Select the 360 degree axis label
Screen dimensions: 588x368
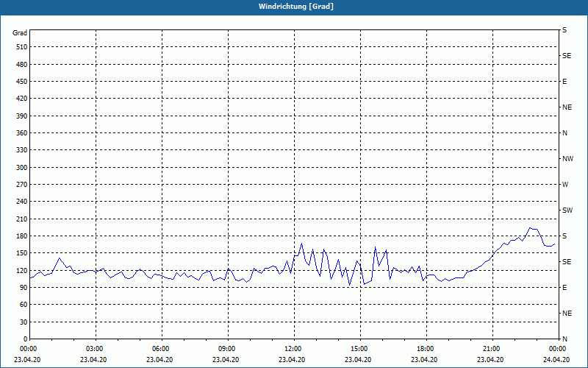22,133
